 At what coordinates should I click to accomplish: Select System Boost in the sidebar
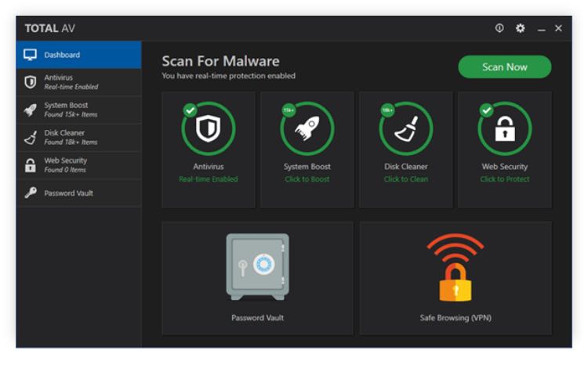[x=78, y=110]
